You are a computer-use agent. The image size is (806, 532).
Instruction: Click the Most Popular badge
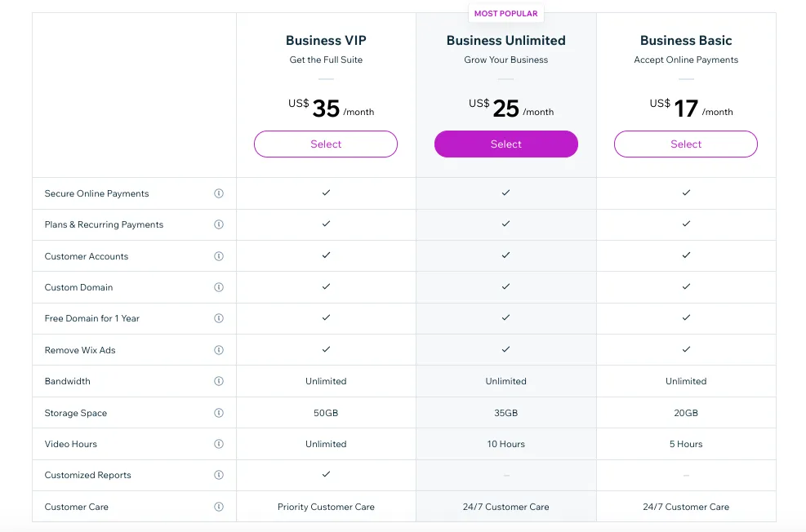505,13
